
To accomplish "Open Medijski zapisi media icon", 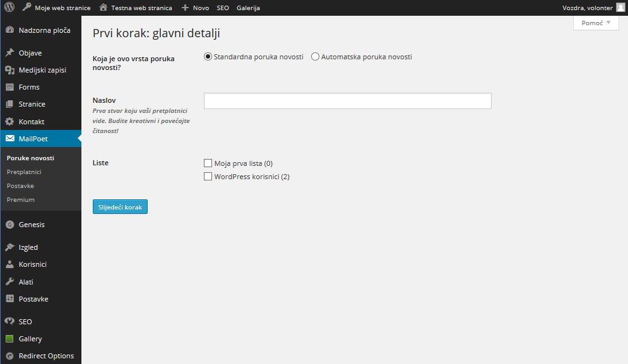I will click(x=9, y=69).
